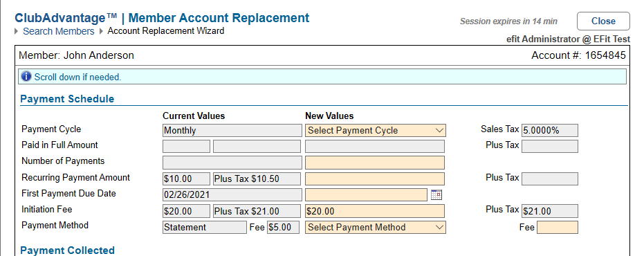Click the current Recurring Payment $10.00 field
Screen dimensions: 644x256
[186, 179]
